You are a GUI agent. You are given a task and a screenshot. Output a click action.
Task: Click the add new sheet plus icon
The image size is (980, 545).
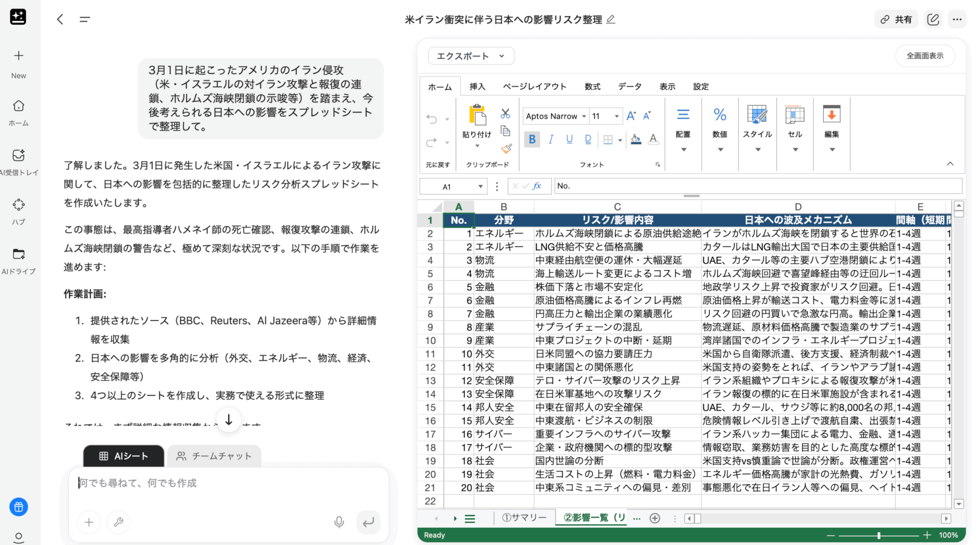[655, 518]
